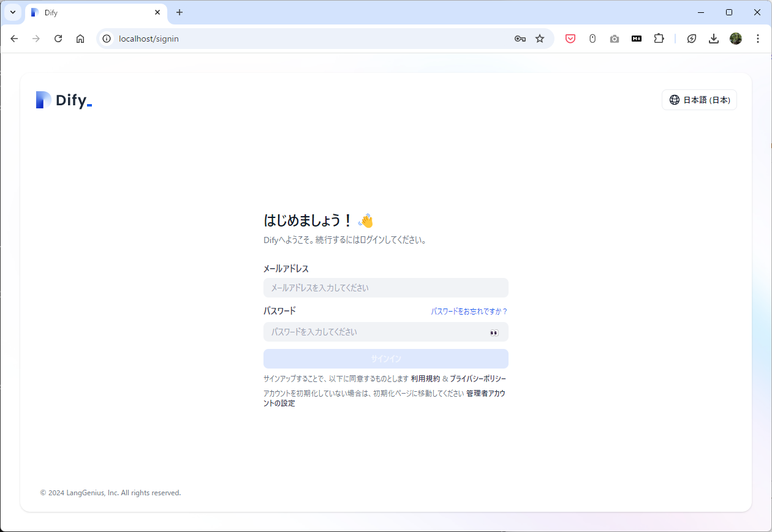
Task: Open the パスワードをお忘れですか？ link
Action: [468, 311]
